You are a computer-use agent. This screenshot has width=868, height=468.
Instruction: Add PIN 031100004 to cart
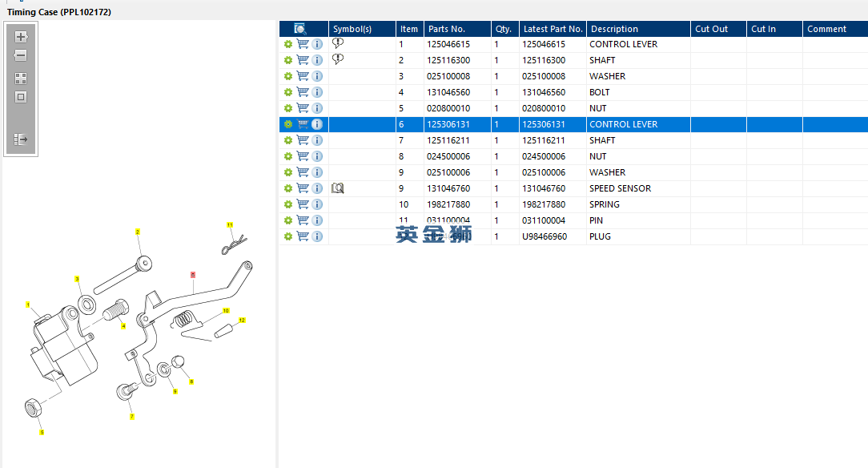click(303, 220)
